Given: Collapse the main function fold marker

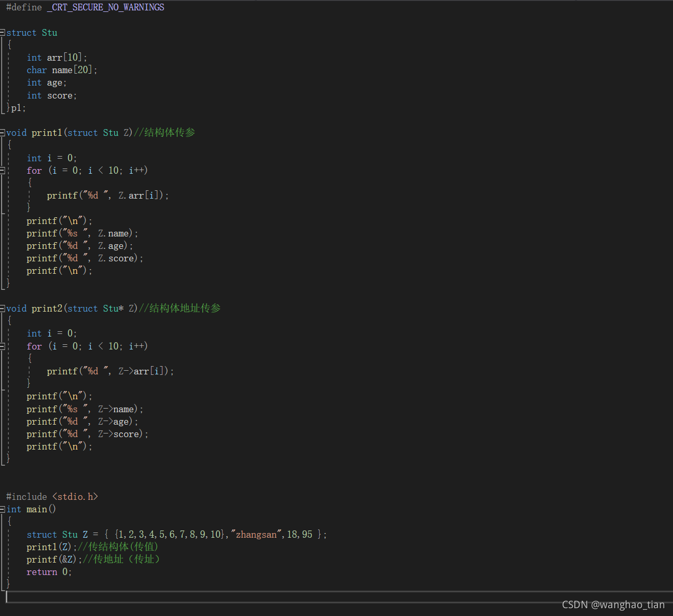Looking at the screenshot, I should pyautogui.click(x=3, y=510).
